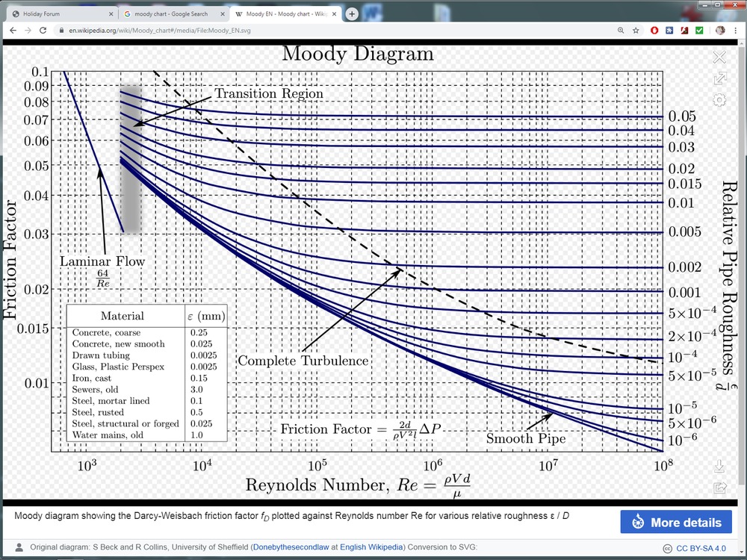This screenshot has width=747, height=560.
Task: Go back to the previous page
Action: click(11, 31)
